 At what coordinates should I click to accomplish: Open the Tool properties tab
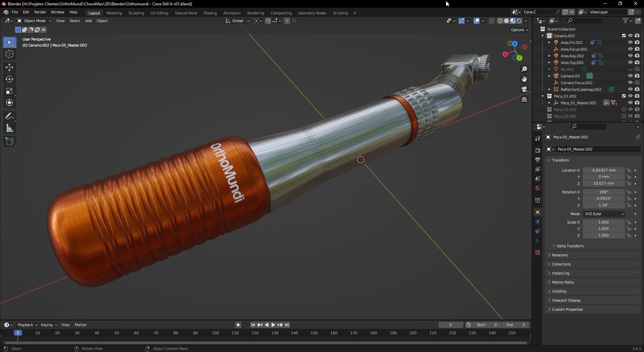tap(538, 138)
